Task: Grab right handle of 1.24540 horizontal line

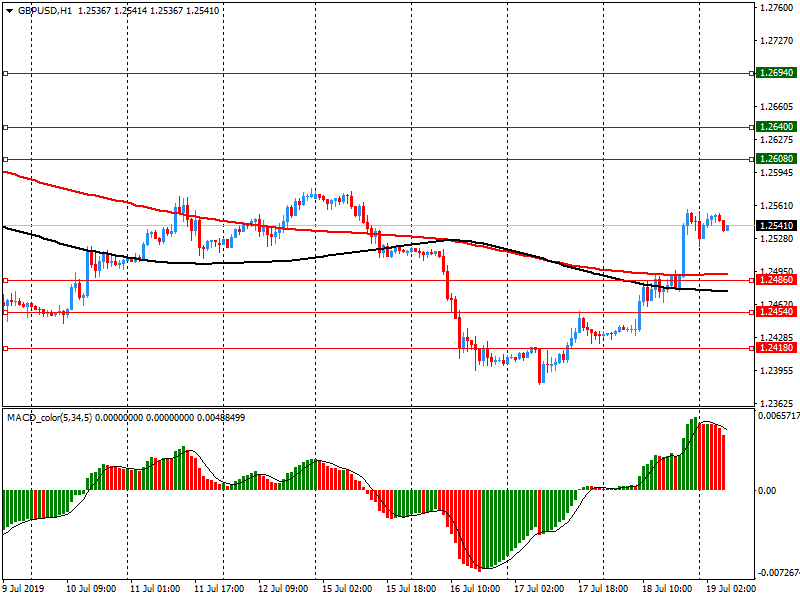Action: point(752,312)
